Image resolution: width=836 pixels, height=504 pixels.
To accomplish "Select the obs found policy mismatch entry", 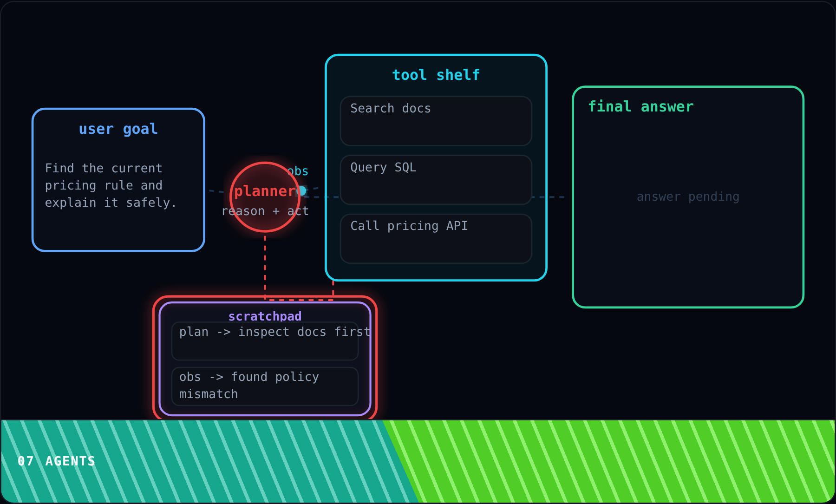I will (x=265, y=386).
